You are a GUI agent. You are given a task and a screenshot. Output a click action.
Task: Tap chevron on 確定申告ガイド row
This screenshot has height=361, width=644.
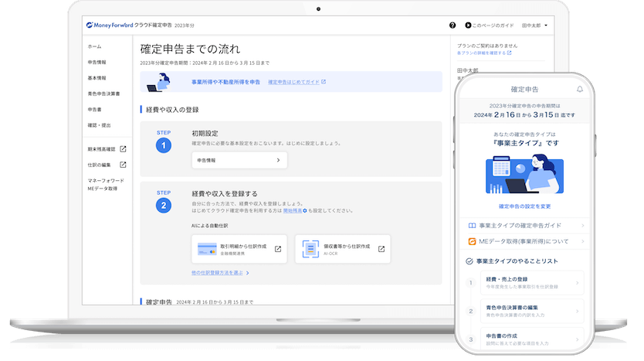[x=582, y=225]
